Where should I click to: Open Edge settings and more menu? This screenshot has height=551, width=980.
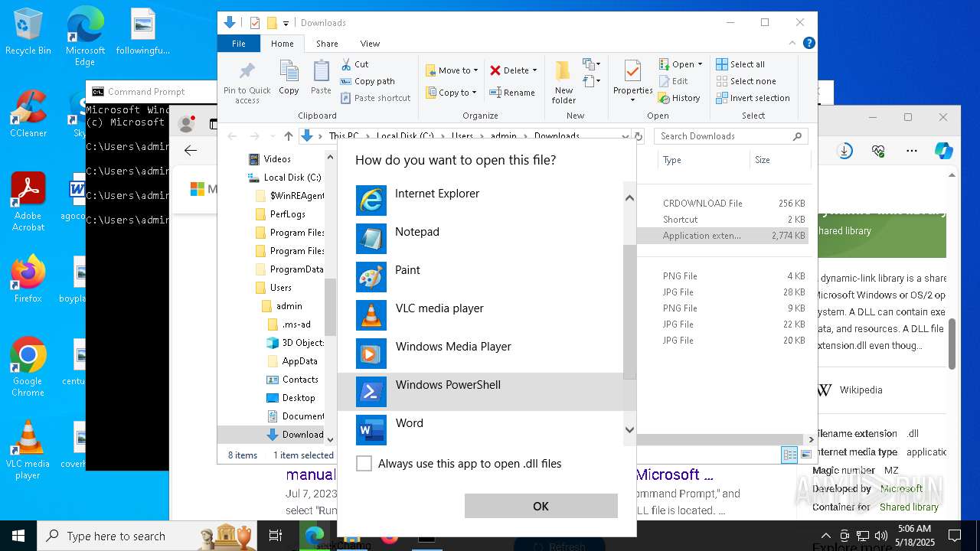tap(911, 151)
